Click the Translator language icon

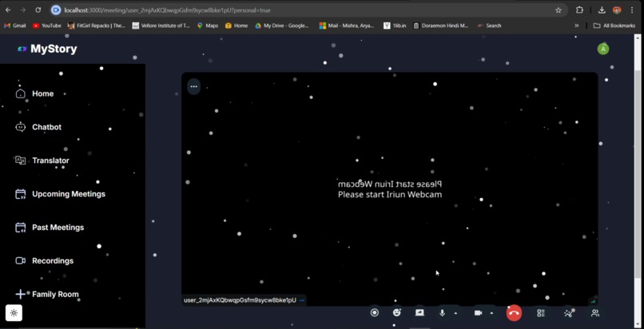click(x=20, y=161)
